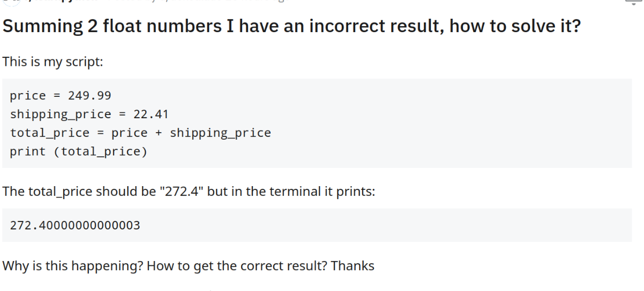Image resolution: width=644 pixels, height=291 pixels.
Task: Click the "print (total_price)" code line
Action: pos(78,151)
